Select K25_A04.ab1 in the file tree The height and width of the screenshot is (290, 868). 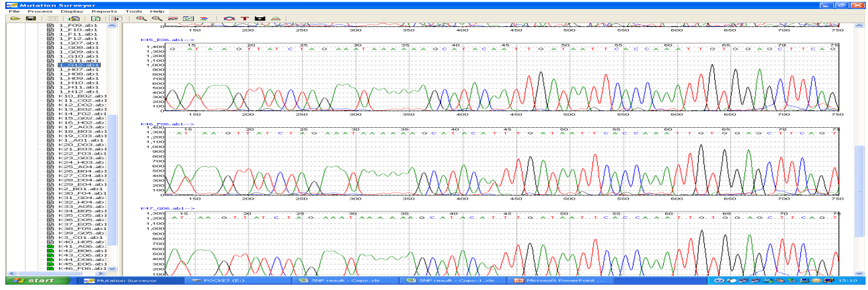coord(83,167)
